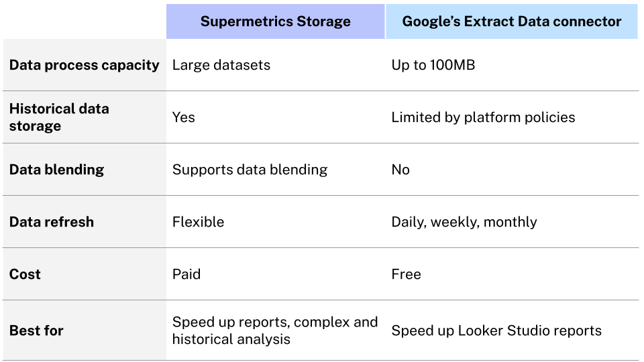Click the Historical data storage row label
Viewport: 644px width, 362px height.
(59, 117)
